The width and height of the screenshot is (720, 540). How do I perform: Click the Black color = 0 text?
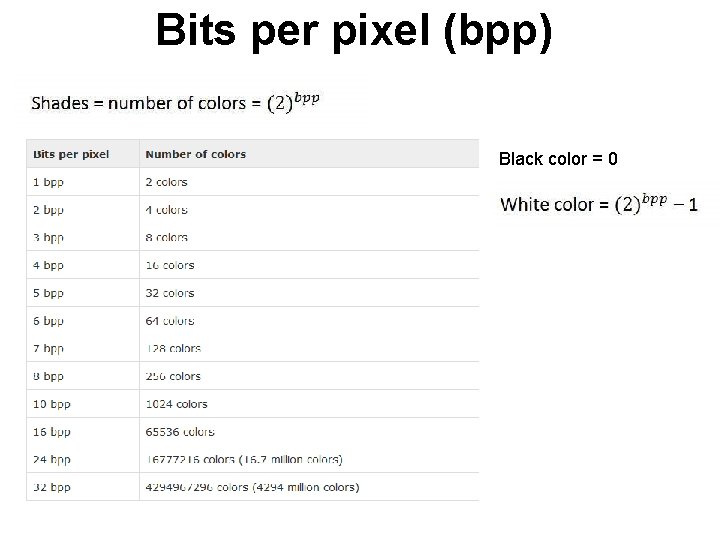[558, 159]
